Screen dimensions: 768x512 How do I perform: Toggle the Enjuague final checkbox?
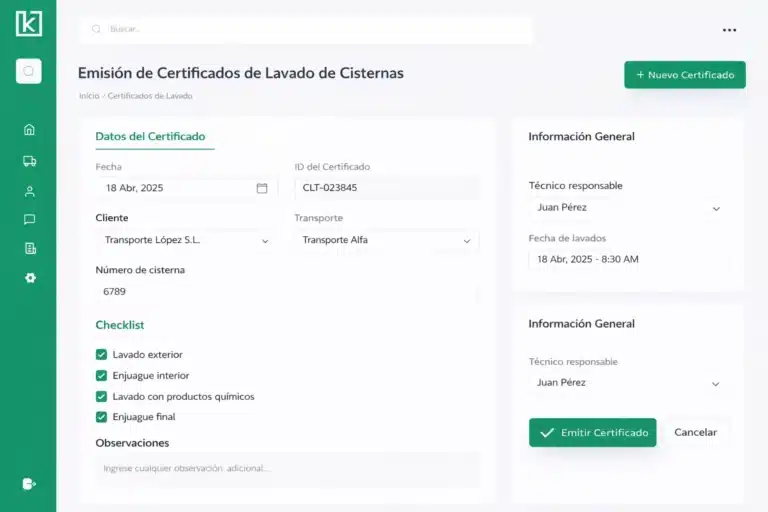101,417
